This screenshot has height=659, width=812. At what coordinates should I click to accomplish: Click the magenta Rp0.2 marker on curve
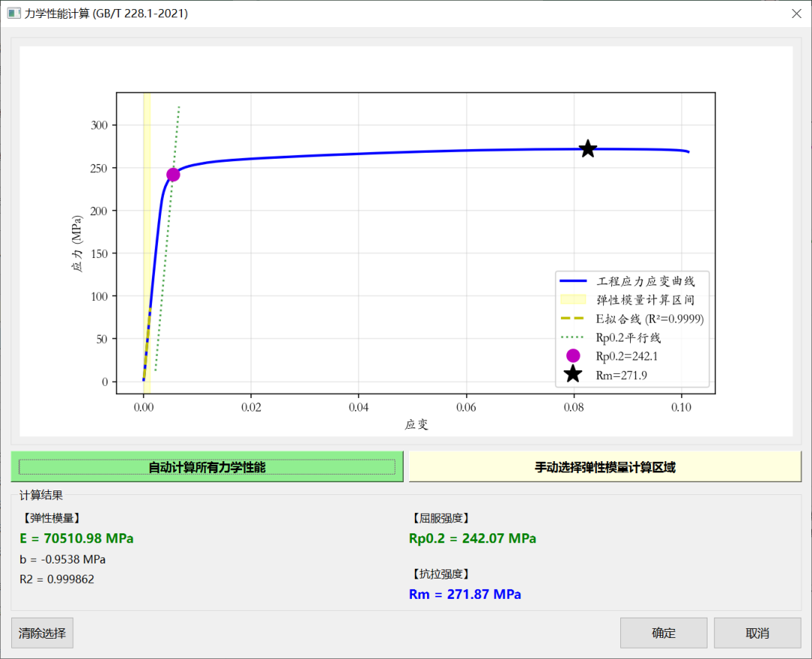coord(173,175)
